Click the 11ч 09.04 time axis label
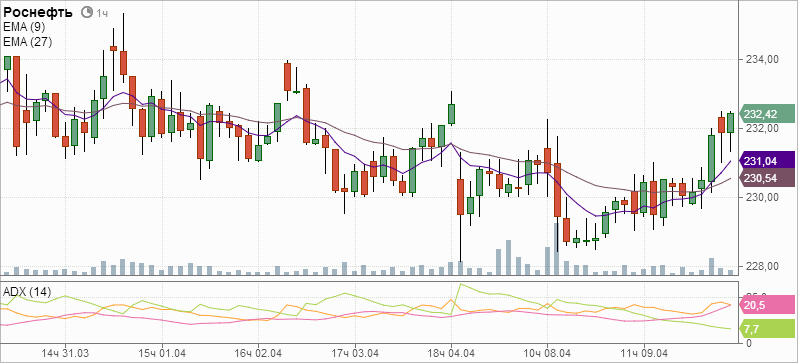The height and width of the screenshot is (363, 798). (x=644, y=353)
